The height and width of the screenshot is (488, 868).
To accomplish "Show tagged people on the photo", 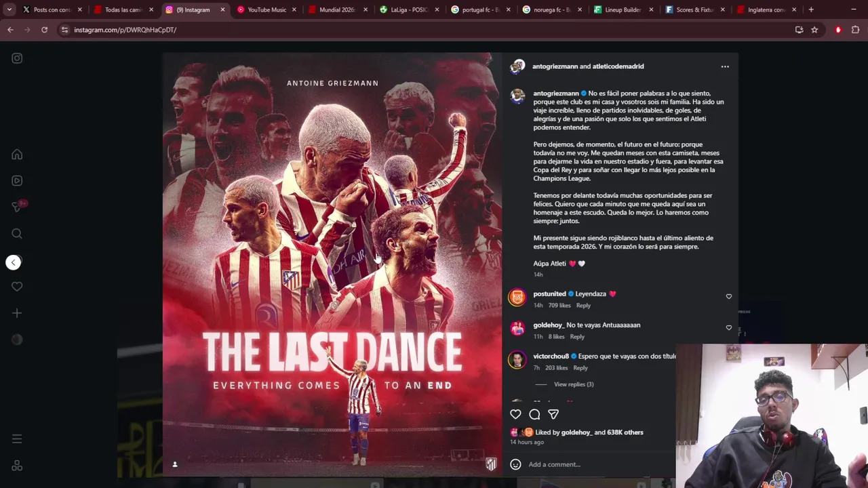I will (x=175, y=464).
